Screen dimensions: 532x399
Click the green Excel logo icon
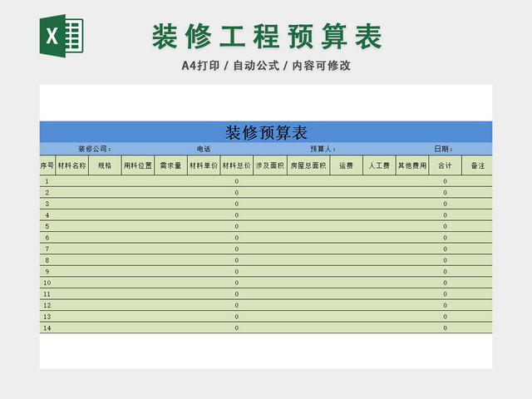(x=62, y=36)
